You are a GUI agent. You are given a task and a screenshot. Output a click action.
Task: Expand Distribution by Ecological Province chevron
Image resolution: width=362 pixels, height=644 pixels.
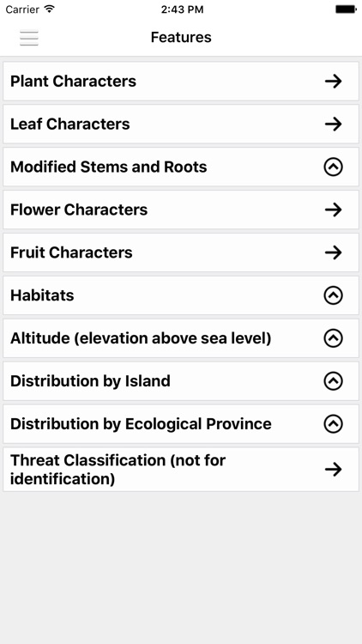(334, 424)
